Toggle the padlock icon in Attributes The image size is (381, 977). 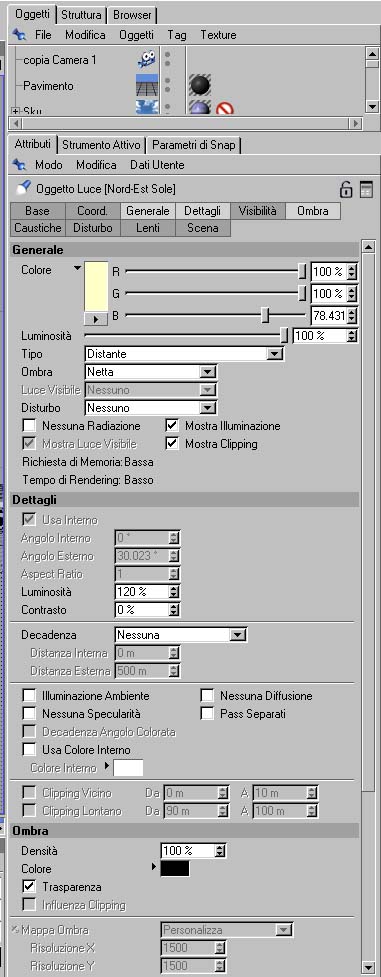click(x=345, y=189)
